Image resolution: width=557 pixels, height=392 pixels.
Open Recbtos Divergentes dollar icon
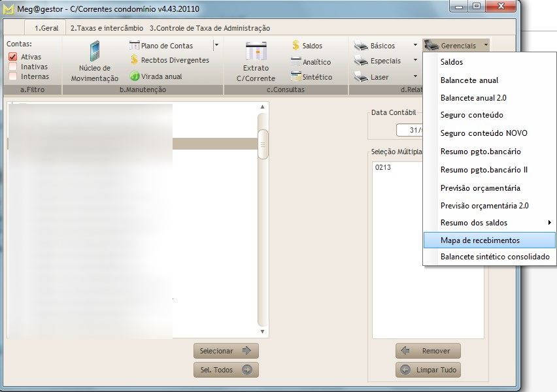pos(135,60)
